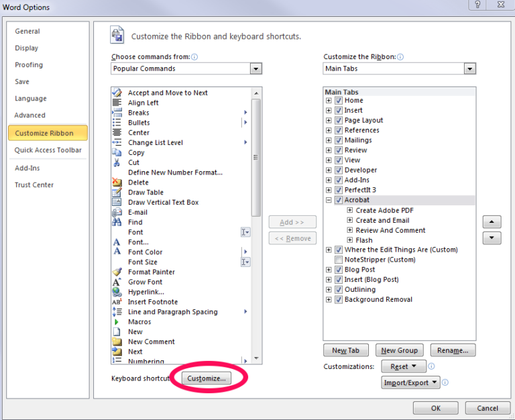Image resolution: width=515 pixels, height=420 pixels.
Task: Select the Delete command icon
Action: (117, 182)
